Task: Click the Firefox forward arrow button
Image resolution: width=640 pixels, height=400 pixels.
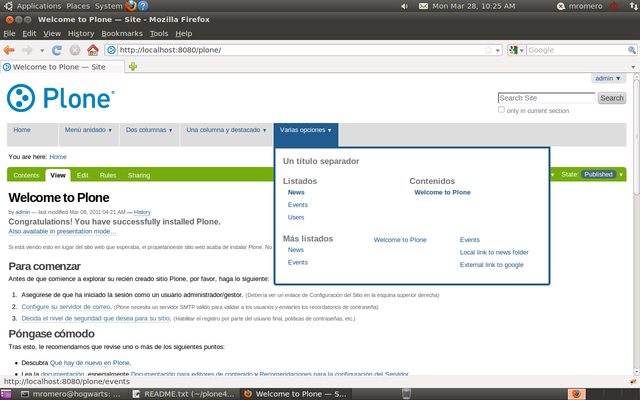Action: [x=27, y=50]
